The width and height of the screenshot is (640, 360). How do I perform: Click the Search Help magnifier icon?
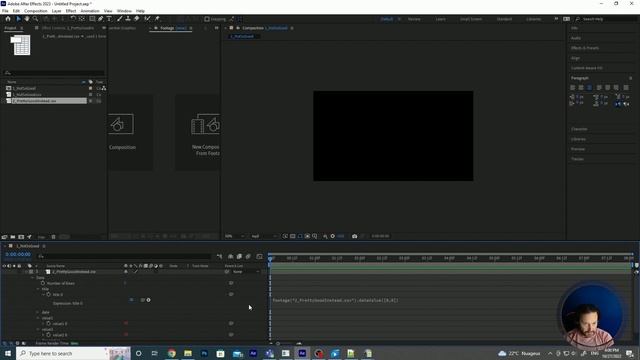(x=578, y=19)
